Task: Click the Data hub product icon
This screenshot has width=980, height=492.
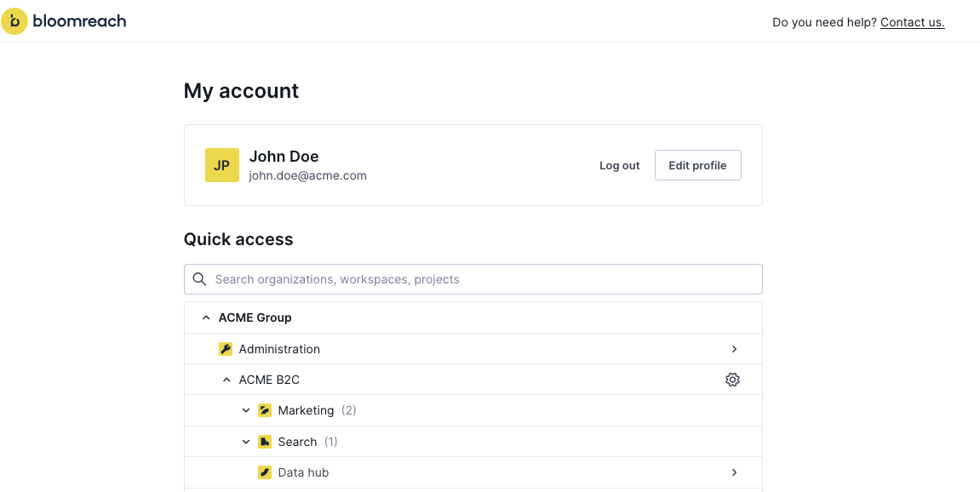Action: tap(265, 472)
